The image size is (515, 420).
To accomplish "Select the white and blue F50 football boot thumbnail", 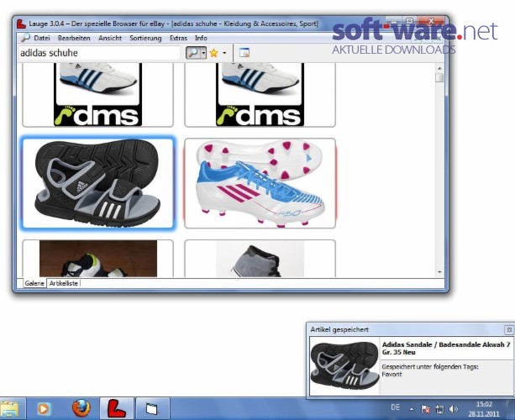I will click(260, 183).
